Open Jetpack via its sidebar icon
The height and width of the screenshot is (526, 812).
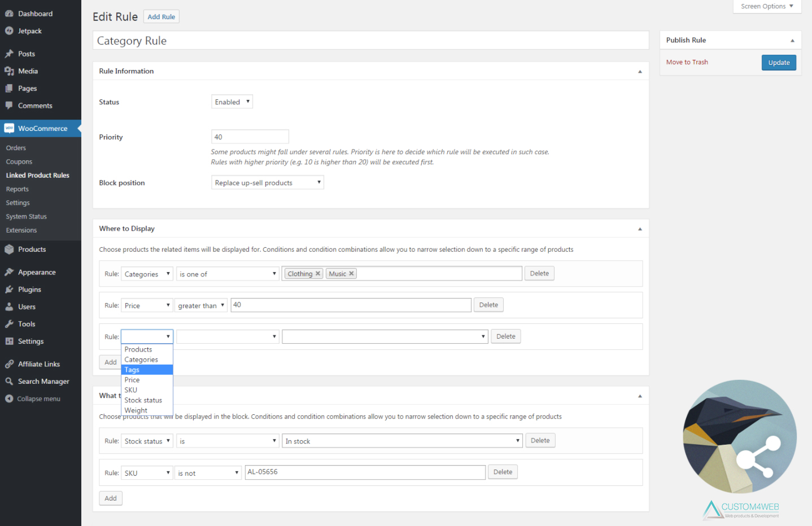(x=9, y=31)
